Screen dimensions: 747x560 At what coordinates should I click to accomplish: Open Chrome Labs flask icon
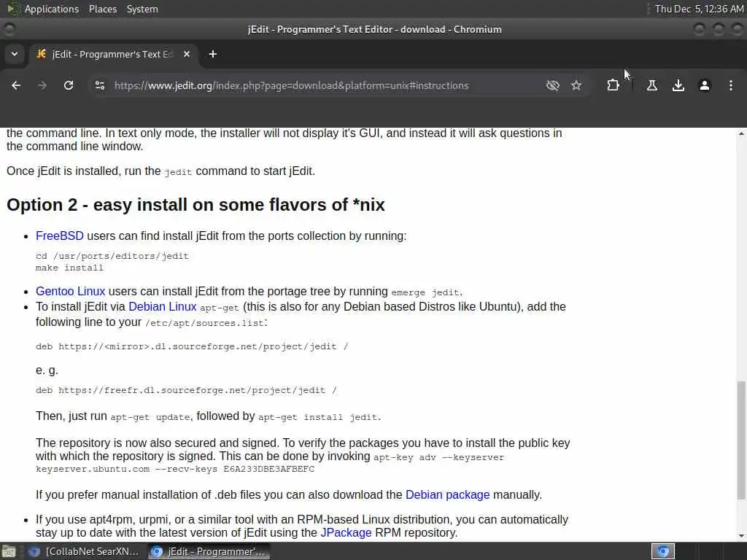click(652, 85)
